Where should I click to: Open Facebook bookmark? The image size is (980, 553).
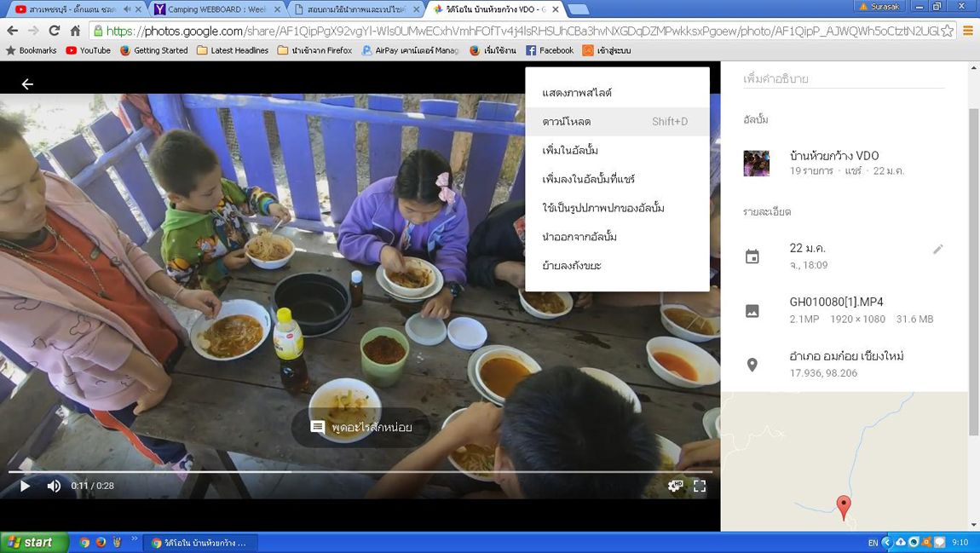550,50
